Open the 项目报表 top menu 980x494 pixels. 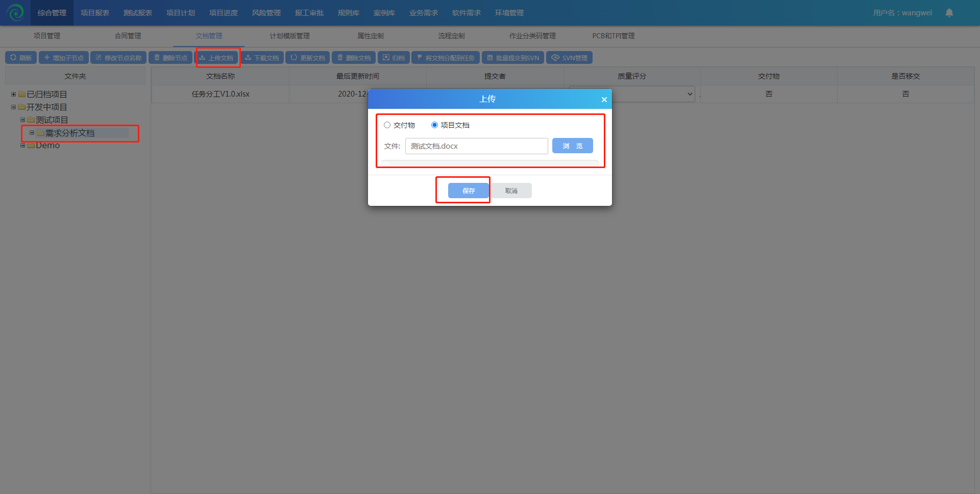pos(95,13)
